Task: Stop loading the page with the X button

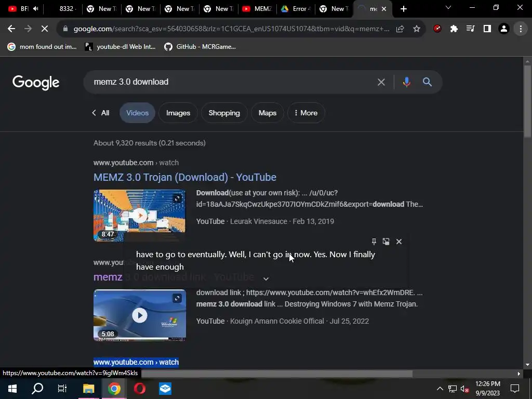Action: [45, 29]
